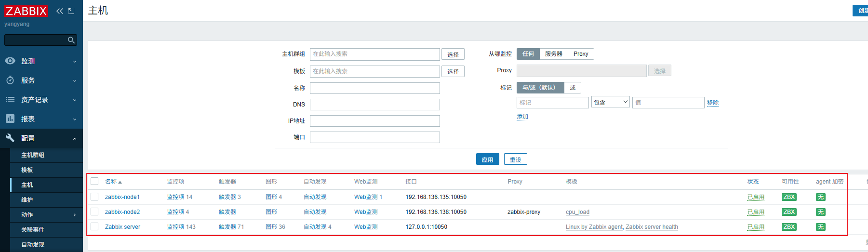Open the Zabbix server host link

[x=122, y=227]
